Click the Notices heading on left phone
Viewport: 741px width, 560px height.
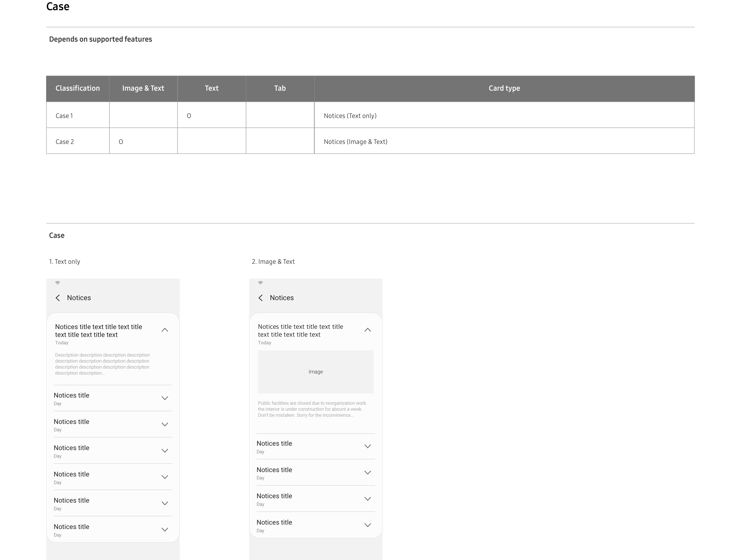(x=79, y=298)
